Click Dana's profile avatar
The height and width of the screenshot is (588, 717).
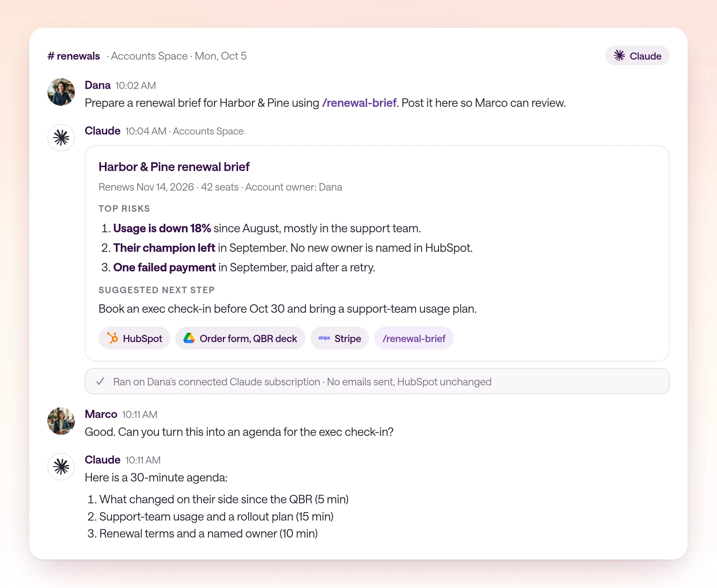point(61,92)
